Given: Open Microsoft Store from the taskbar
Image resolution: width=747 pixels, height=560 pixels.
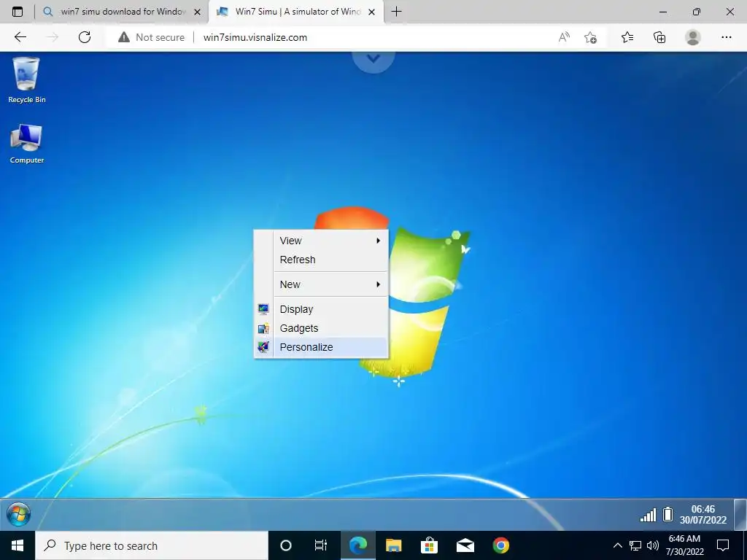Looking at the screenshot, I should tap(429, 545).
